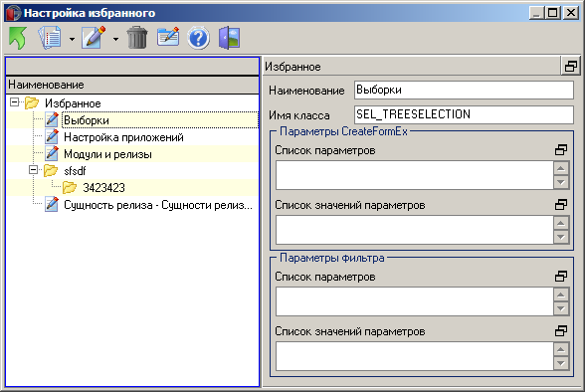Click up arrow of filter значений параметров scrollbar
The width and height of the screenshot is (585, 392).
[561, 349]
